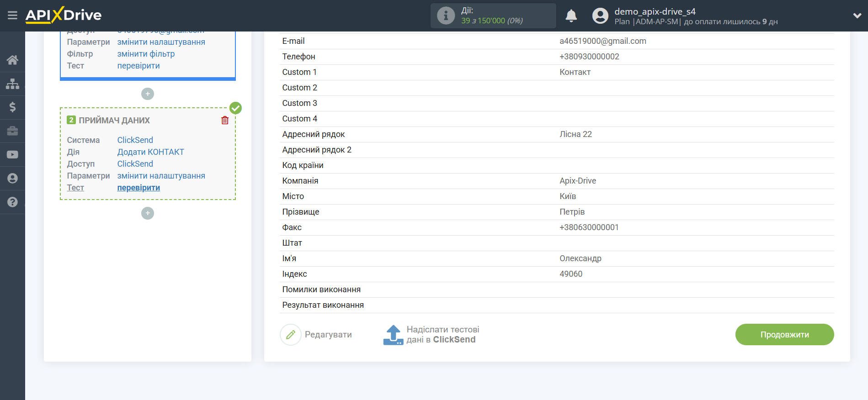Select company value Apix-Drive
The height and width of the screenshot is (400, 868).
tap(578, 181)
